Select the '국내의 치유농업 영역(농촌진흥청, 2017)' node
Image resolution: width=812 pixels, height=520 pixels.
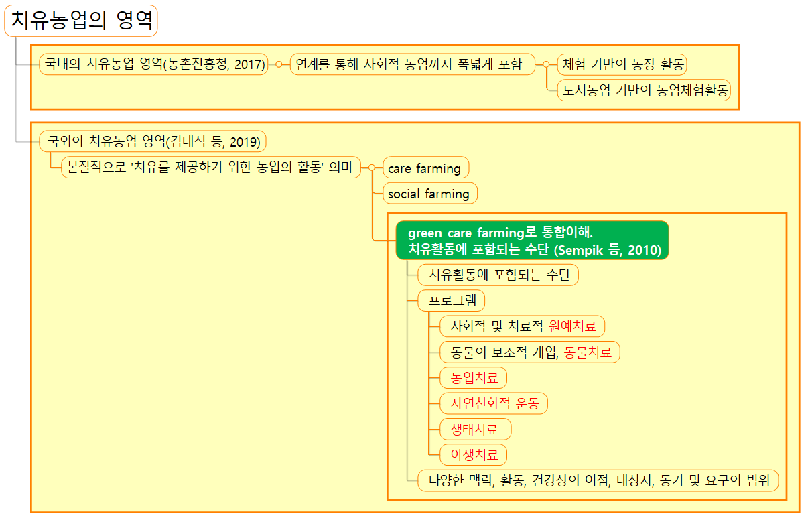coord(155,64)
